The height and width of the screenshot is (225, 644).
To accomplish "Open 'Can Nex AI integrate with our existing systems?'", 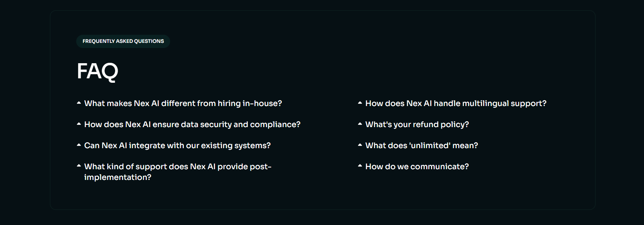I will click(x=177, y=146).
